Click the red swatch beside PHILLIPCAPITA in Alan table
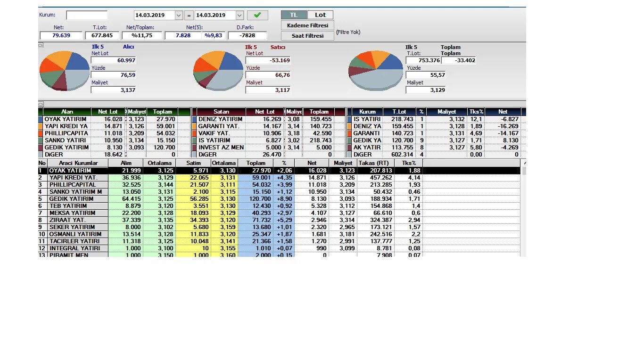Image resolution: width=644 pixels, height=362 pixels. click(41, 133)
